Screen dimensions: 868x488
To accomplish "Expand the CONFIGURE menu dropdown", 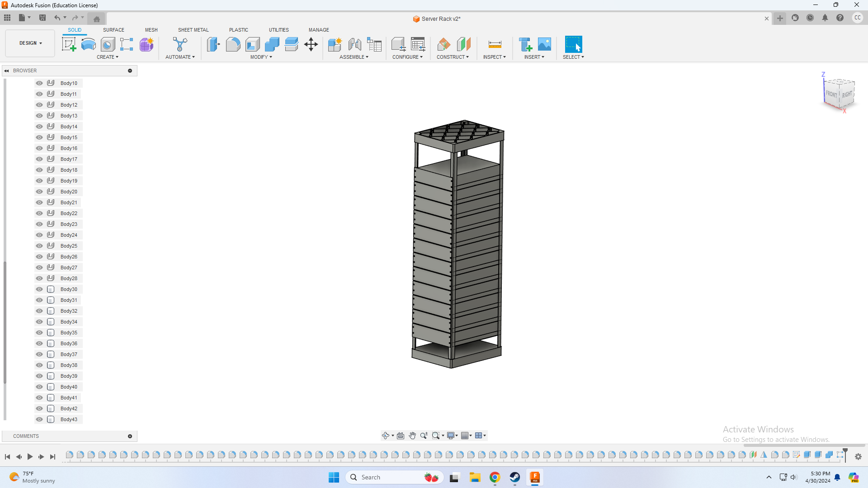I will (407, 57).
